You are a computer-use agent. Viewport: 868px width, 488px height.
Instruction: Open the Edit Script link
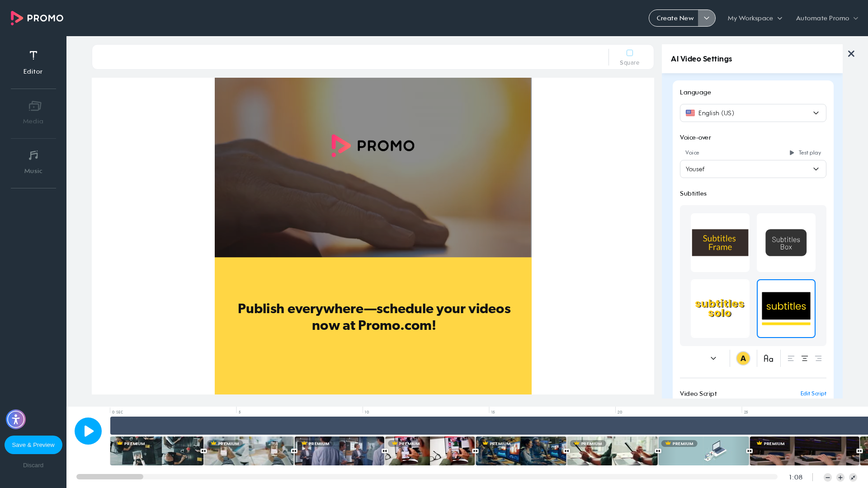[813, 394]
